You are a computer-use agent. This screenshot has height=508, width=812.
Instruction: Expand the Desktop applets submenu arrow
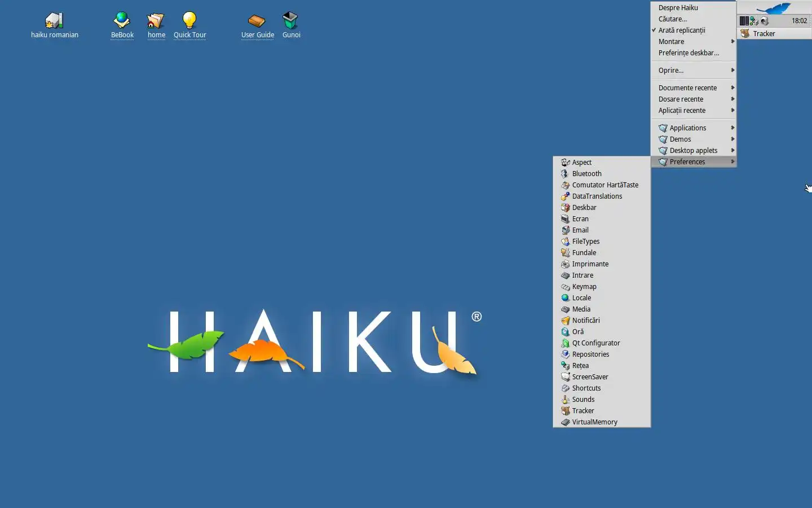(x=732, y=150)
